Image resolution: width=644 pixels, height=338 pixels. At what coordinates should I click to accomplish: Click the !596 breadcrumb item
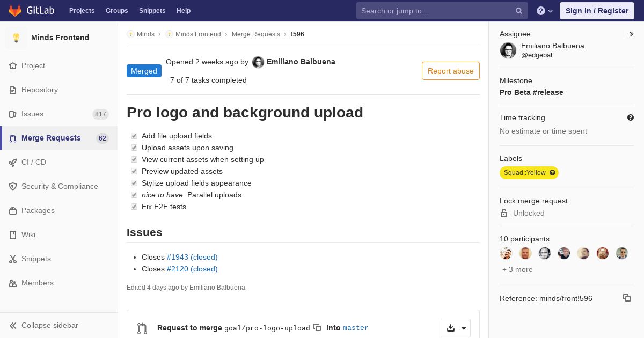coord(297,34)
